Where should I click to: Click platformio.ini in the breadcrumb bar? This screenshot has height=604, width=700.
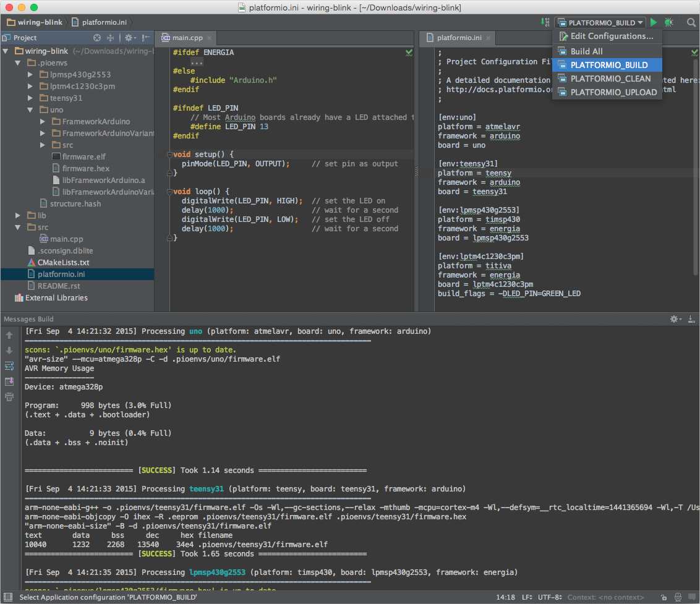[99, 22]
